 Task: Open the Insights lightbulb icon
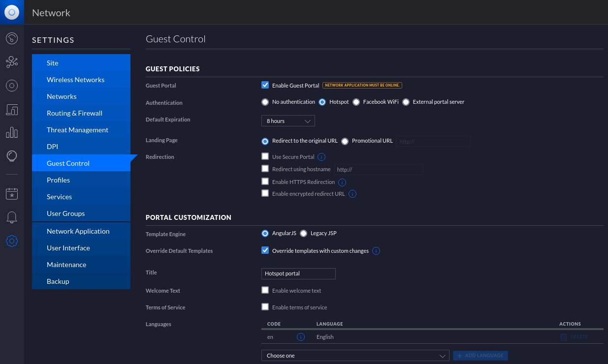pyautogui.click(x=12, y=156)
